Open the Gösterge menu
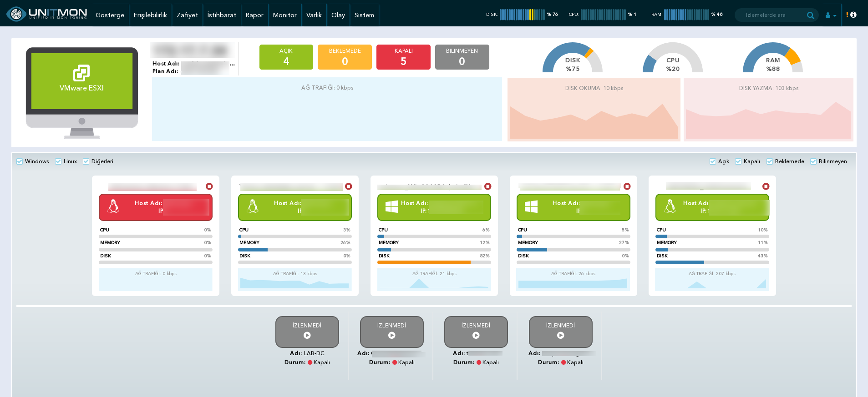 click(x=110, y=15)
